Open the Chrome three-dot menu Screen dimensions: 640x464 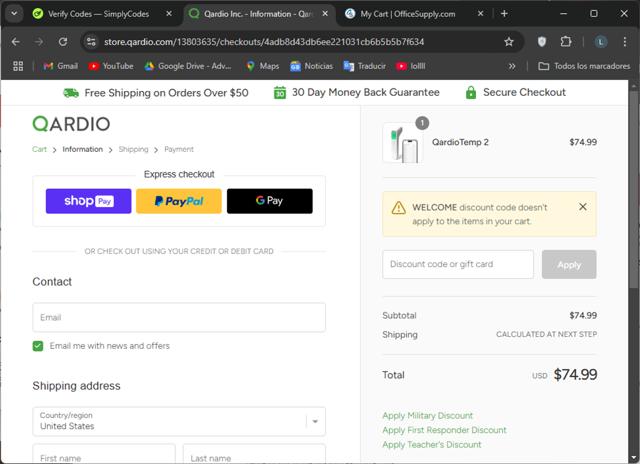click(x=624, y=42)
